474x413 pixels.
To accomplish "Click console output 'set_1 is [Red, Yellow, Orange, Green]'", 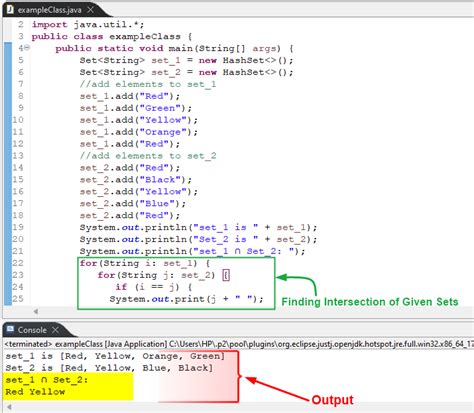I will click(115, 356).
